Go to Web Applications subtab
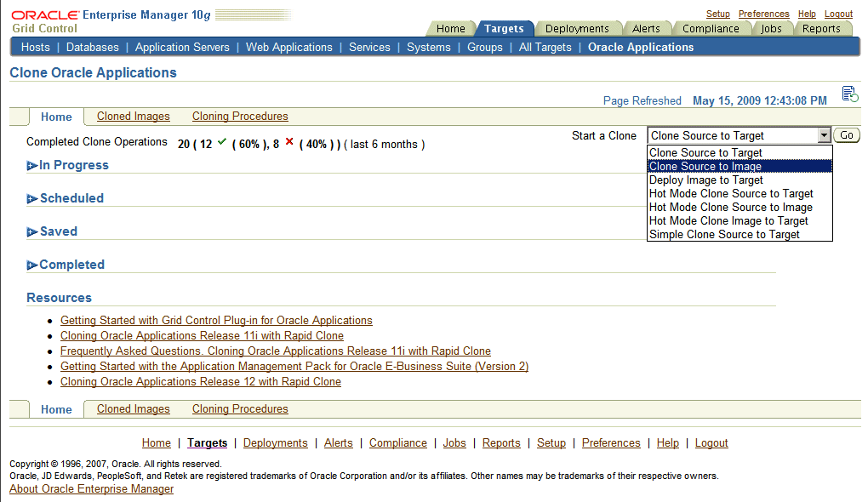868x502 pixels. click(289, 48)
